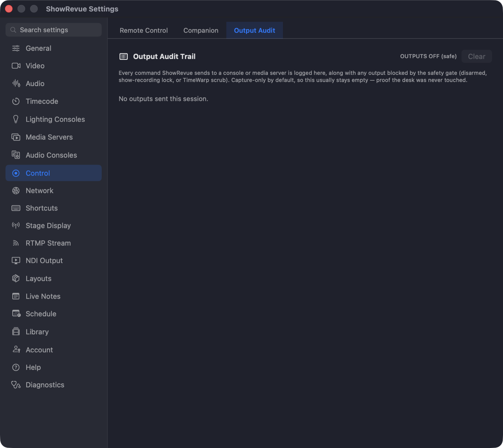Click the Shortcuts keyboard icon
The height and width of the screenshot is (448, 503).
tap(16, 208)
